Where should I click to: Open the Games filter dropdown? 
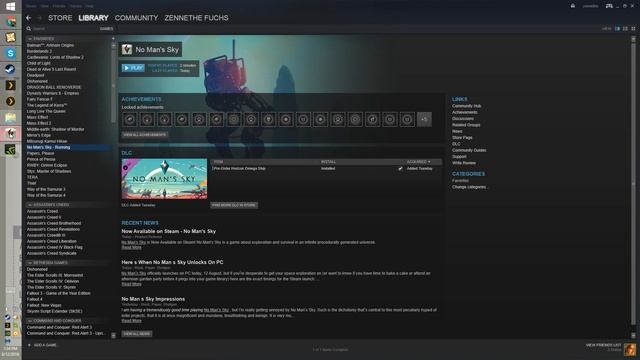(106, 29)
